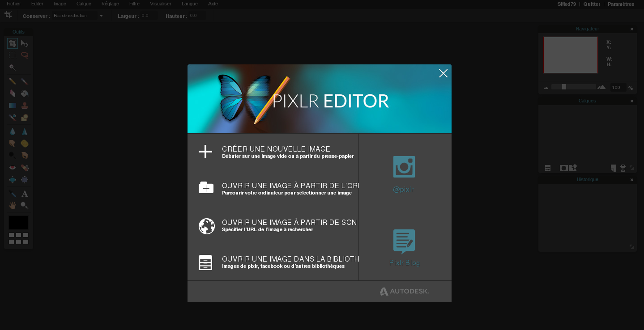The image size is (644, 330).
Task: Select the Color Picker eyedropper tool
Action: tap(13, 194)
